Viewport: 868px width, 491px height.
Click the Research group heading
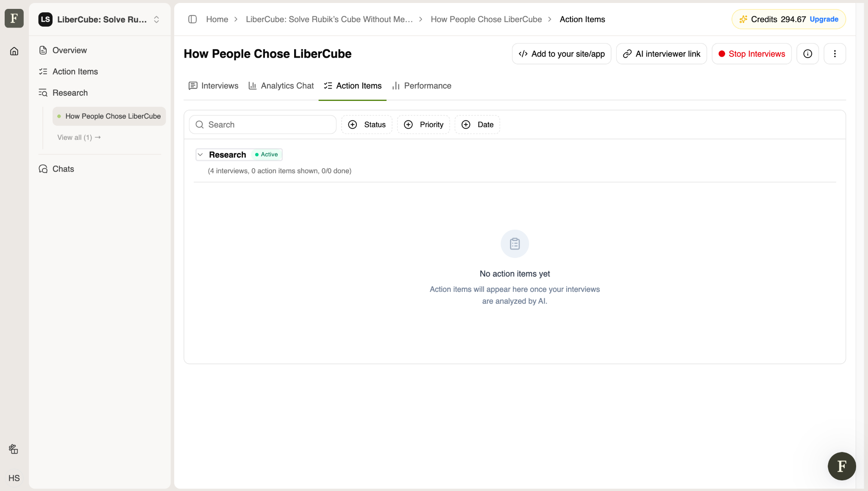tap(227, 155)
